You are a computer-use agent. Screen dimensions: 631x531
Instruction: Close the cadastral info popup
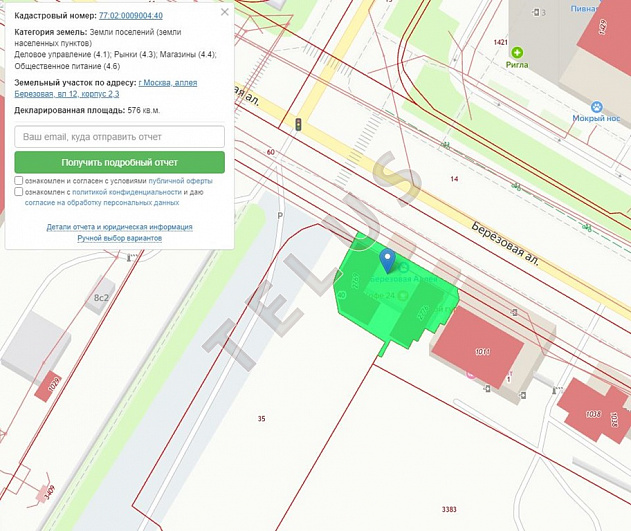coord(225,12)
